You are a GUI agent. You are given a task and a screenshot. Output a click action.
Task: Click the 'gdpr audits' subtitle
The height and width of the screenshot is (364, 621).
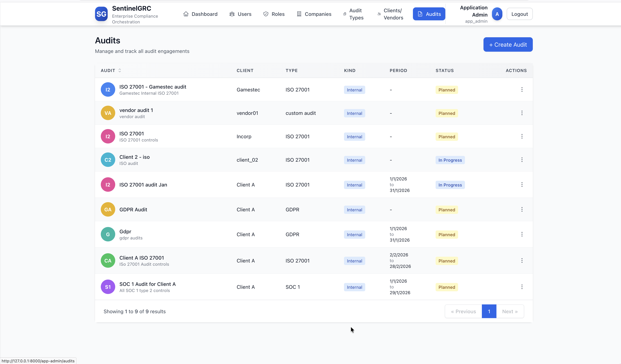click(x=131, y=238)
